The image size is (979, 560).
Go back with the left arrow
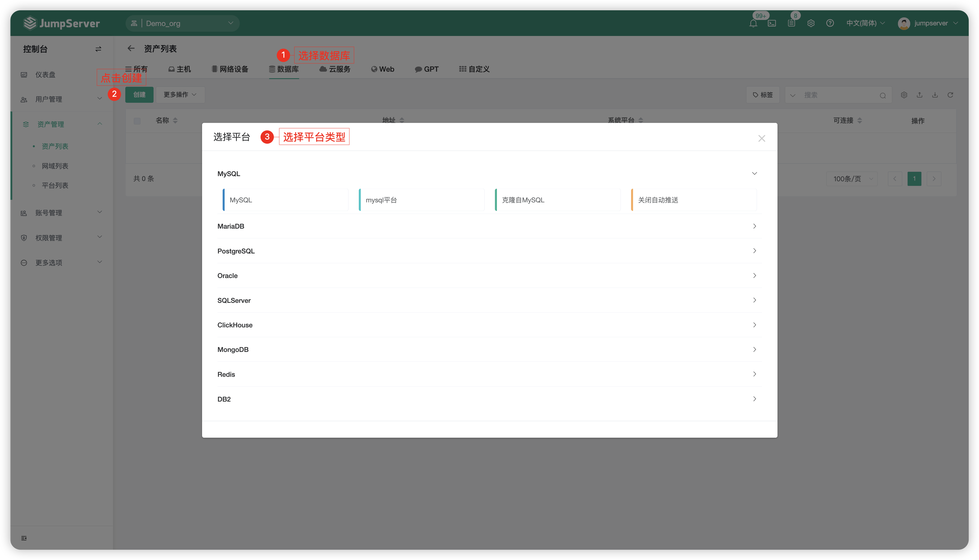pyautogui.click(x=131, y=48)
